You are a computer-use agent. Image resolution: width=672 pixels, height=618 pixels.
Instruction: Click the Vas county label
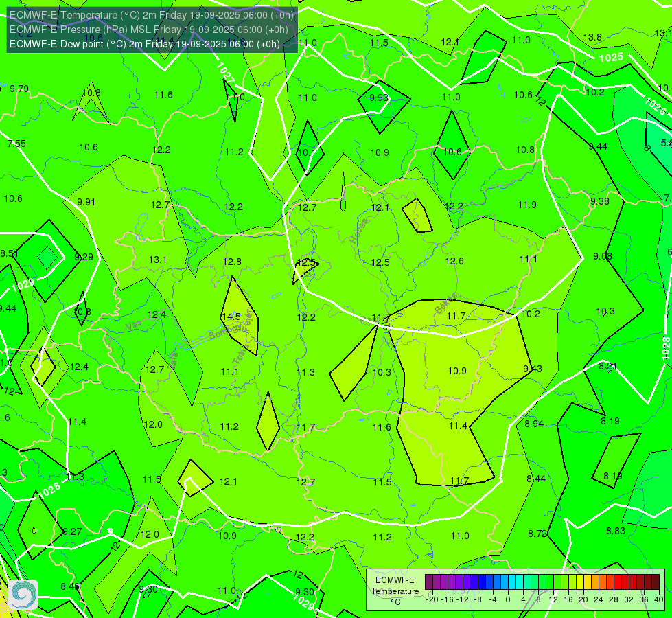134,326
